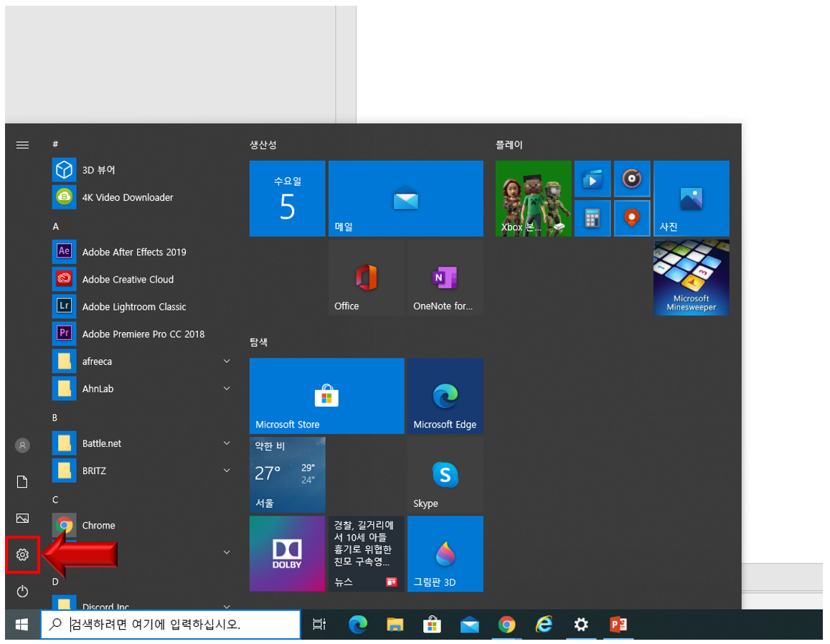Screen dimensions: 830x644
Task: Open Pictures shortcut in Start sidebar
Action: [x=22, y=518]
